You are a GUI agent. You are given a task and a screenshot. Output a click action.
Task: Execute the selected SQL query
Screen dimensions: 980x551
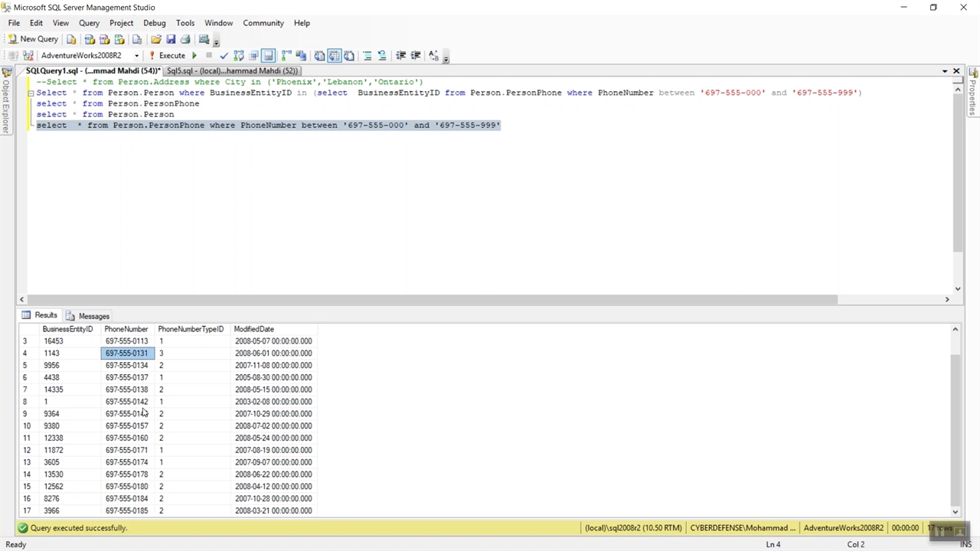click(x=167, y=55)
